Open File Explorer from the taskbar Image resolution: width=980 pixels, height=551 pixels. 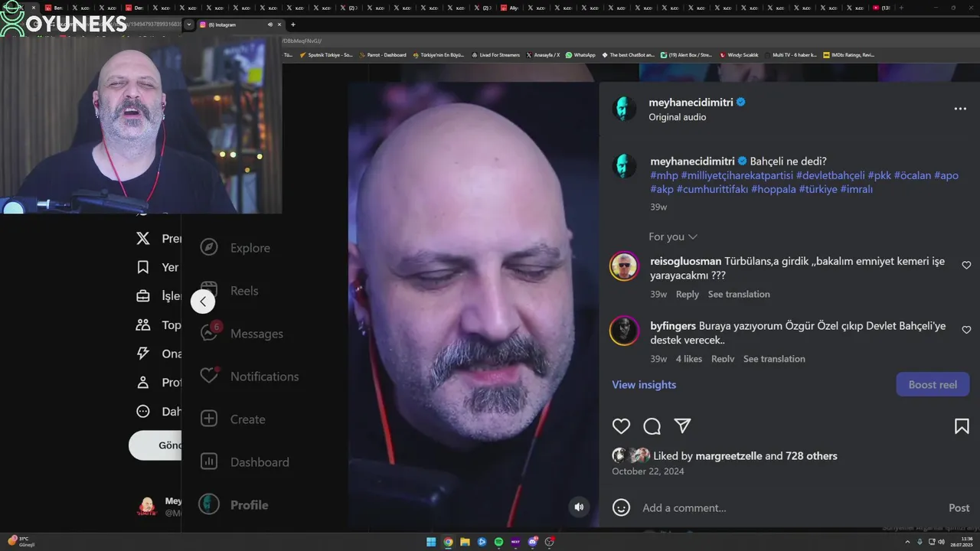[465, 542]
